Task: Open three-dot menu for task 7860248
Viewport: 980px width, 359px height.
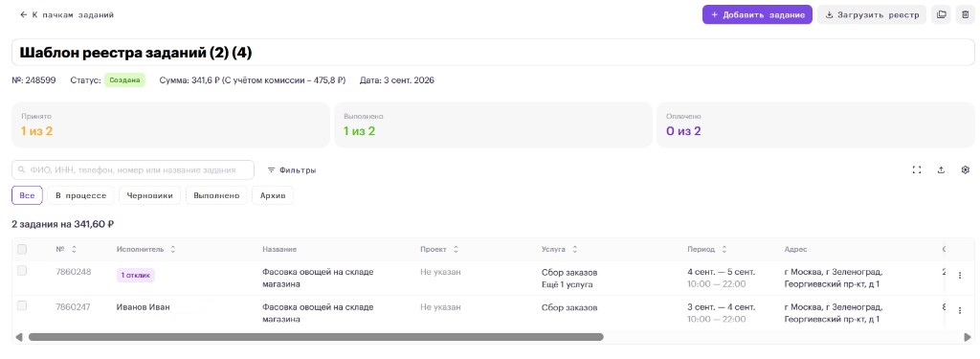Action: 960,275
